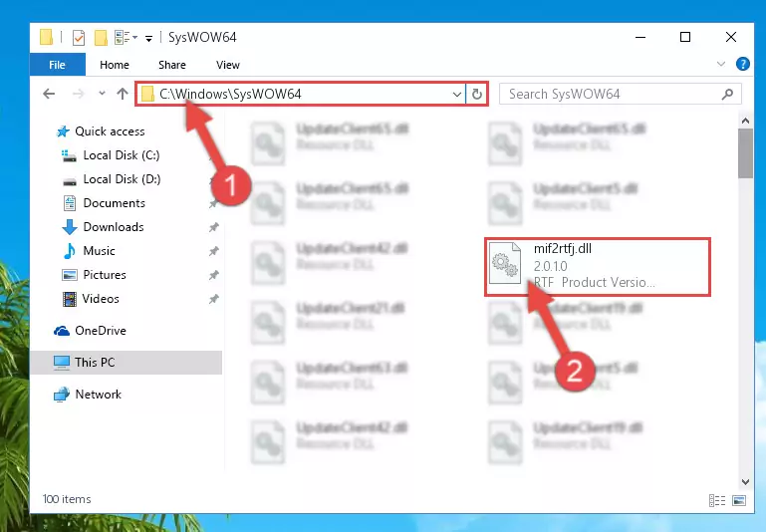766x532 pixels.
Task: Open the recent locations dropdown arrow
Action: point(102,93)
